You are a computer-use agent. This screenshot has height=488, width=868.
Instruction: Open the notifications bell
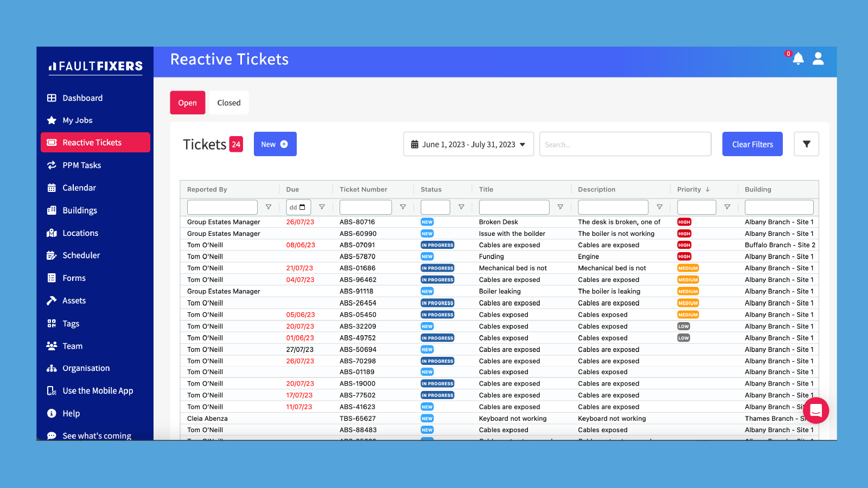pos(798,60)
